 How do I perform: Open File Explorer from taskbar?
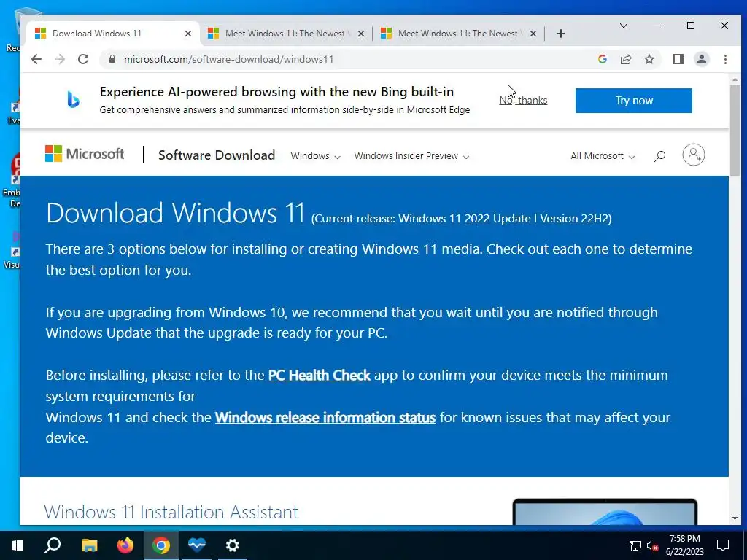click(x=89, y=545)
